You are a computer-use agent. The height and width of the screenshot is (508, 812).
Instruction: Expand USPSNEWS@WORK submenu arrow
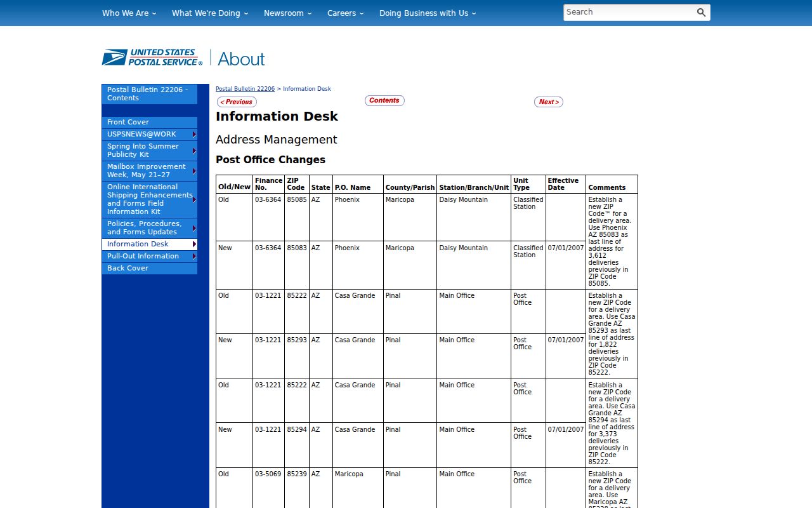pos(194,135)
